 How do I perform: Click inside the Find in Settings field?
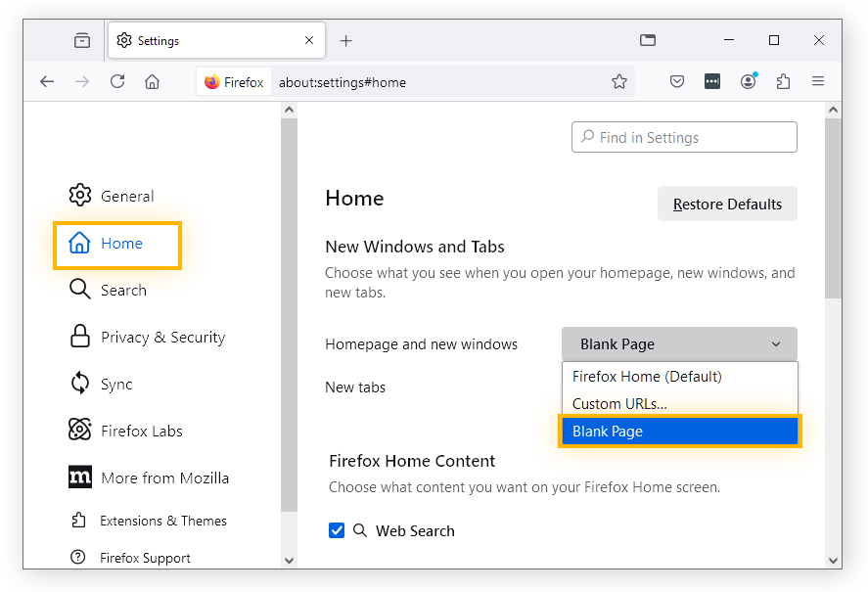684,137
